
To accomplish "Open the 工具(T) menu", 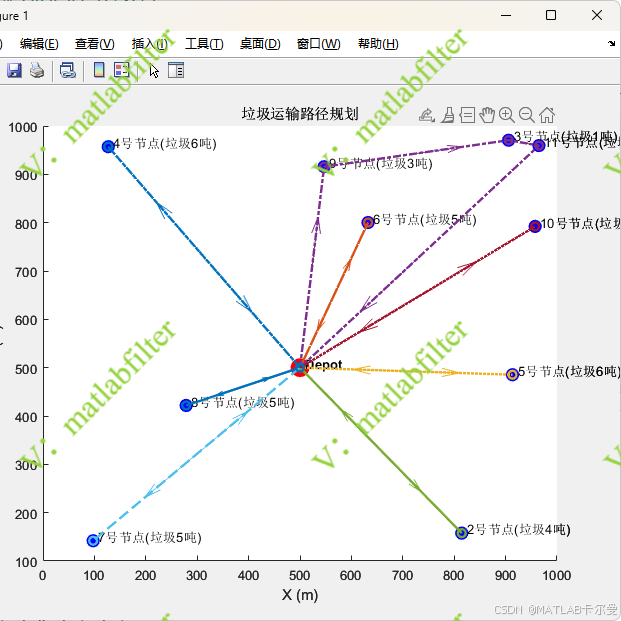I will tap(204, 44).
